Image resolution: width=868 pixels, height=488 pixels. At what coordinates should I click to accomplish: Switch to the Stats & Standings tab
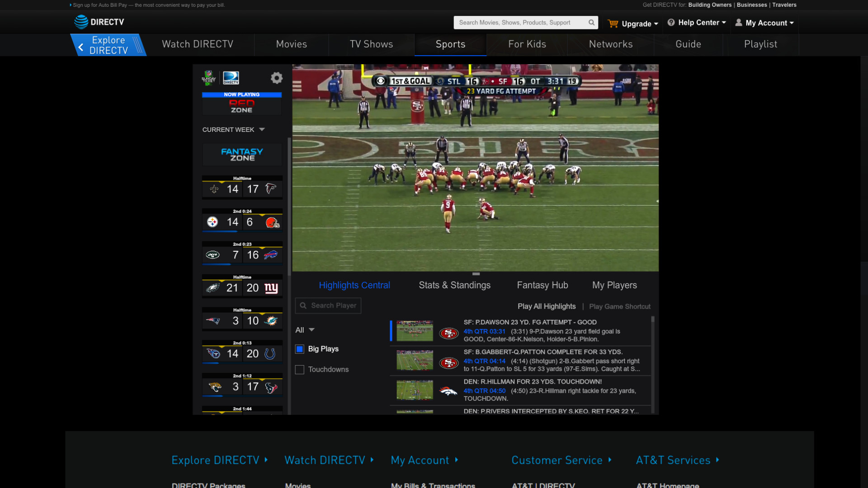(454, 285)
